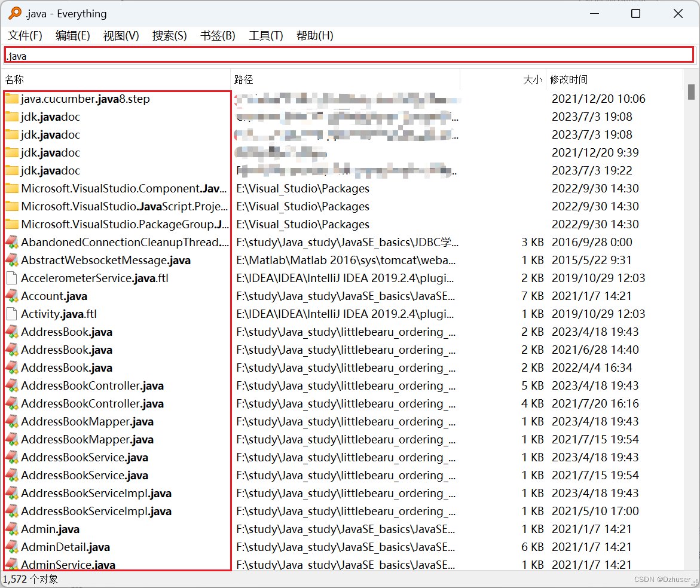Click path of AccelerometerService.java.ftl in IDEA folder
The height and width of the screenshot is (588, 700).
[x=345, y=278]
